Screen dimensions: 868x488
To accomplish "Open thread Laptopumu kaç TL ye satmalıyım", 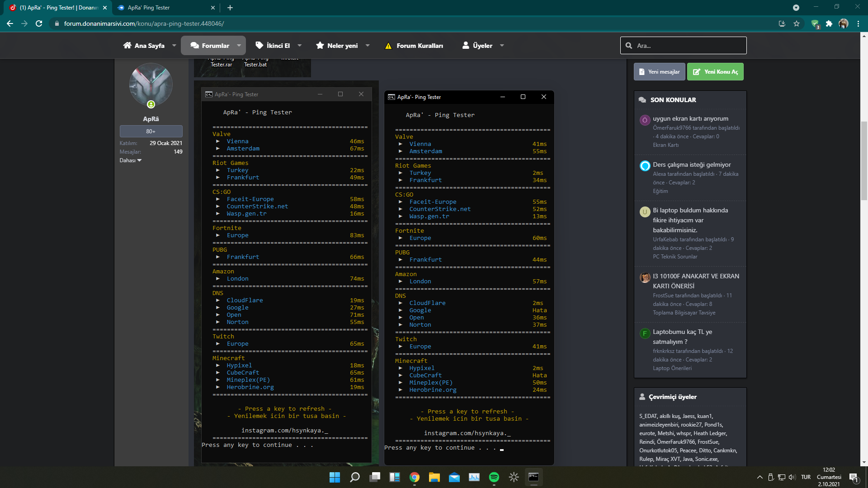I will (x=683, y=337).
